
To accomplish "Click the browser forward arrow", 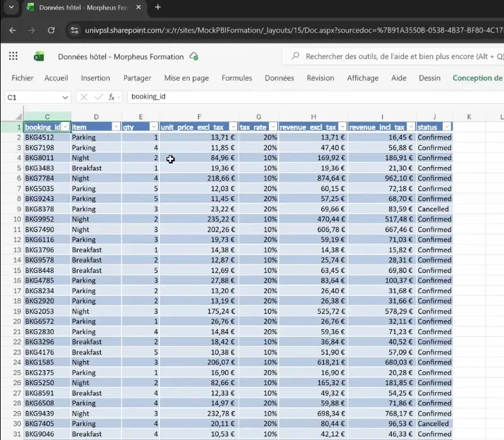I will [x=31, y=30].
